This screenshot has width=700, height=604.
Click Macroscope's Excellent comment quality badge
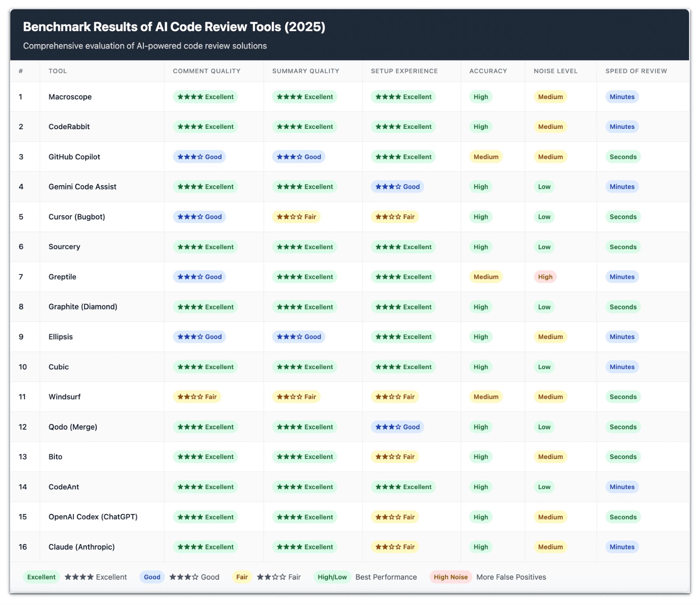click(205, 97)
